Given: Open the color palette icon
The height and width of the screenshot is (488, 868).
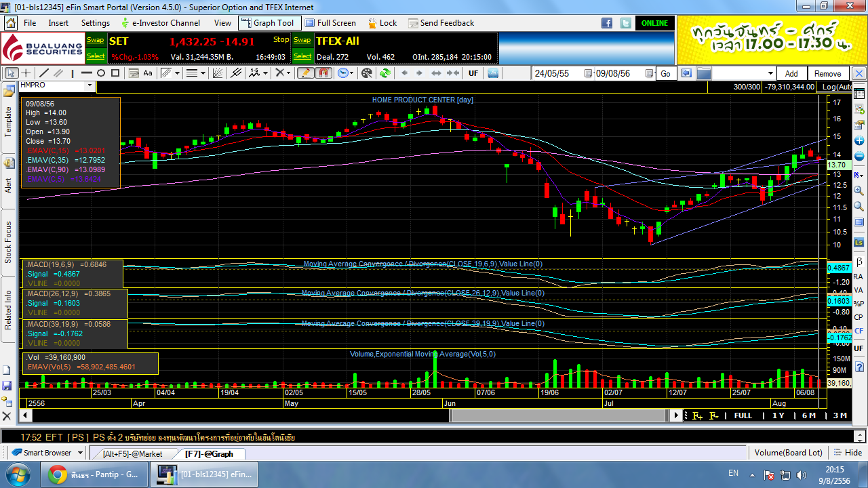Looking at the screenshot, I should click(x=367, y=73).
